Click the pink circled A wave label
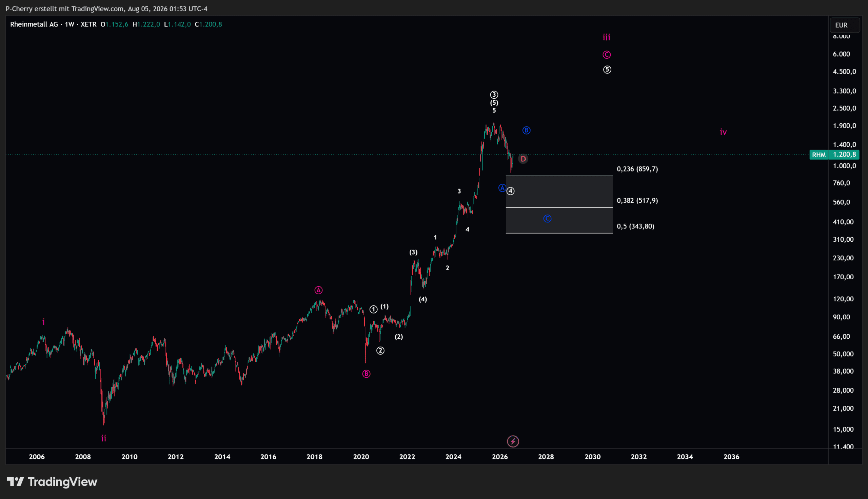This screenshot has height=499, width=868. (x=318, y=290)
